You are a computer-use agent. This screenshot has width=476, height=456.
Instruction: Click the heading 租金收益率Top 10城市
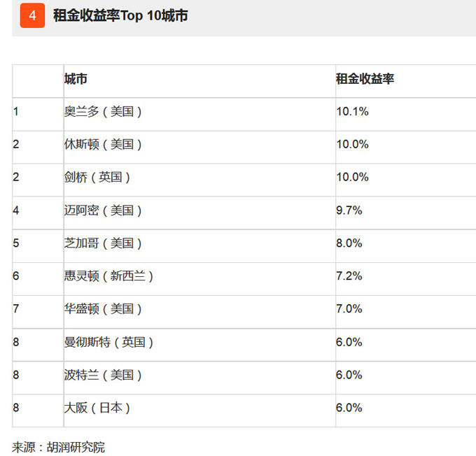[x=120, y=15]
